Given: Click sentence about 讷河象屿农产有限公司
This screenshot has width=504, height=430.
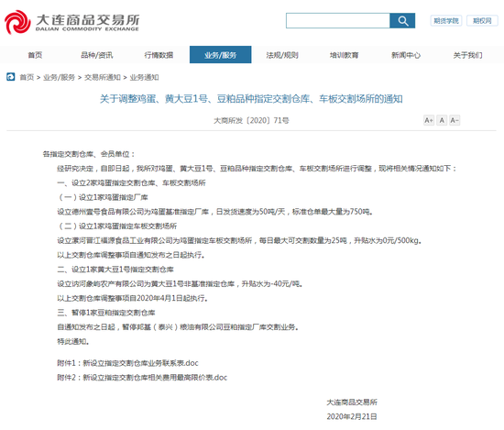Looking at the screenshot, I should point(180,283).
